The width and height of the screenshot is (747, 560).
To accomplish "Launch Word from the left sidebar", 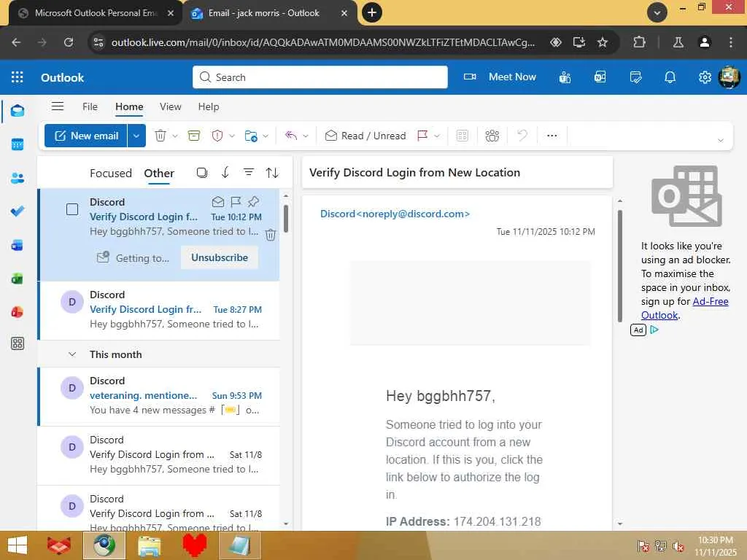I will [18, 245].
